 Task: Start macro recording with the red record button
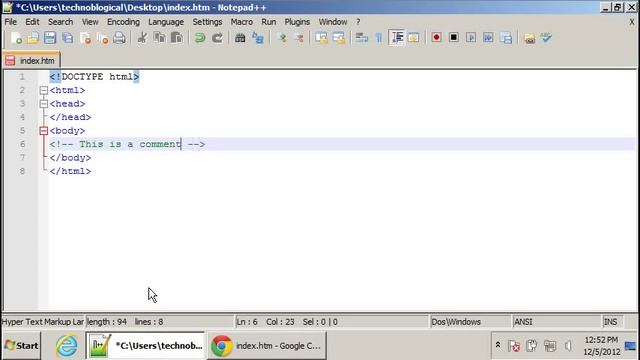(x=436, y=38)
